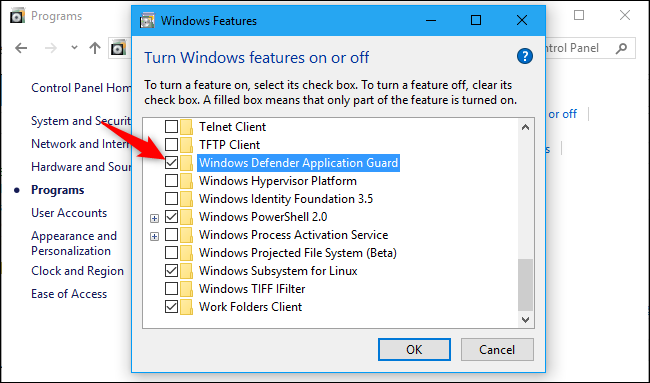Select the Windows TIFF IFilter entry

[x=252, y=289]
